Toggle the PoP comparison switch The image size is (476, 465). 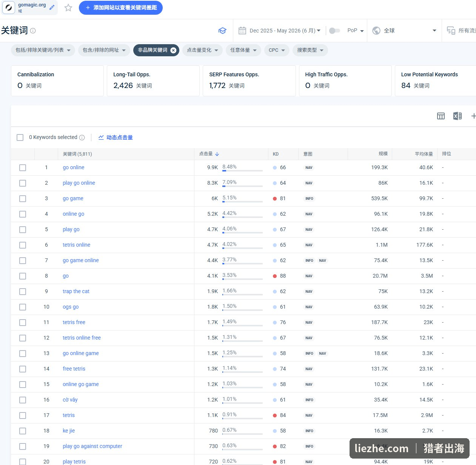pyautogui.click(x=334, y=31)
